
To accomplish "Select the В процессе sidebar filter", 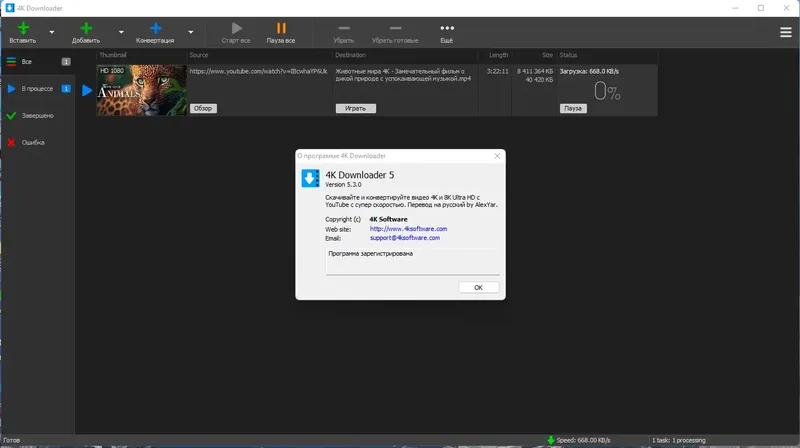I will tap(37, 89).
